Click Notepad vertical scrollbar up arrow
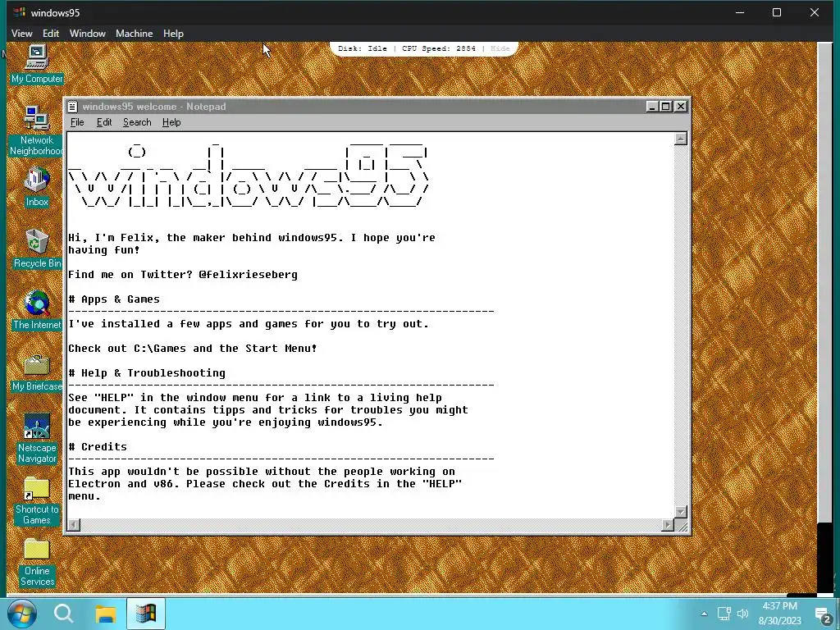This screenshot has width=840, height=630. coord(680,139)
